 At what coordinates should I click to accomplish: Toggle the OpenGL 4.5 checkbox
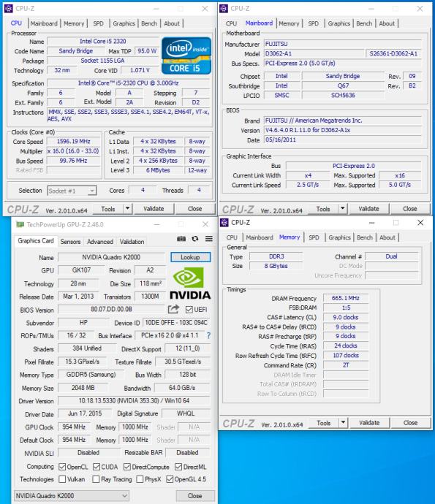pos(170,479)
